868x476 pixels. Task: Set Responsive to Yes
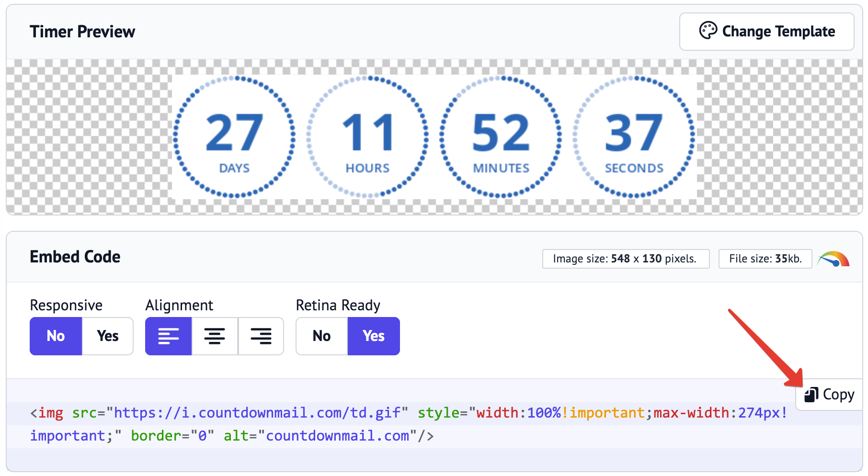pos(108,336)
